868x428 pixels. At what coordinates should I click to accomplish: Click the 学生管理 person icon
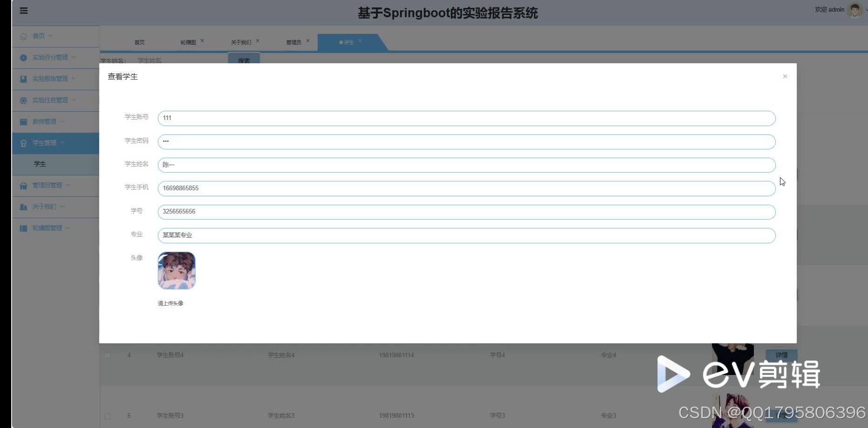point(23,143)
